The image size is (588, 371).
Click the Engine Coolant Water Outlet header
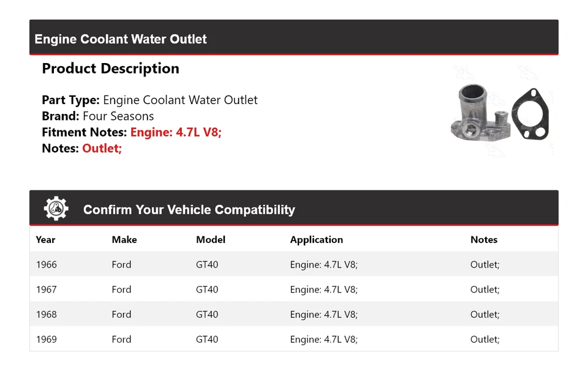121,39
